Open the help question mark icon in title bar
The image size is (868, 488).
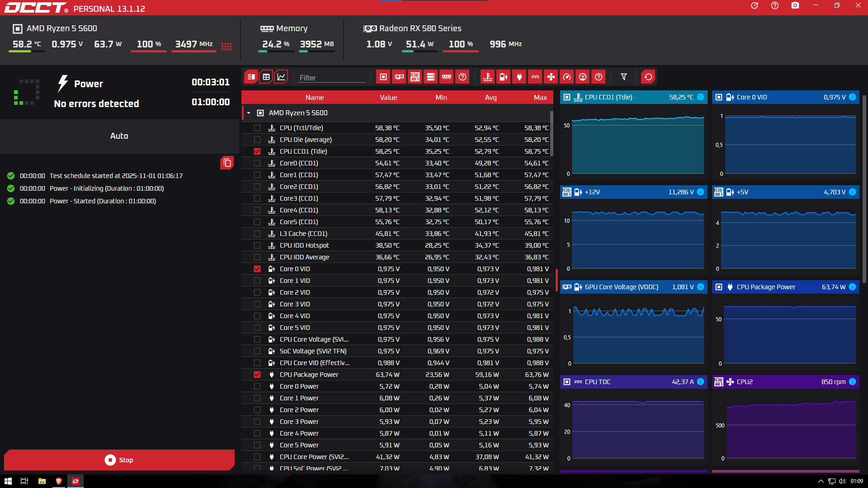[775, 5]
